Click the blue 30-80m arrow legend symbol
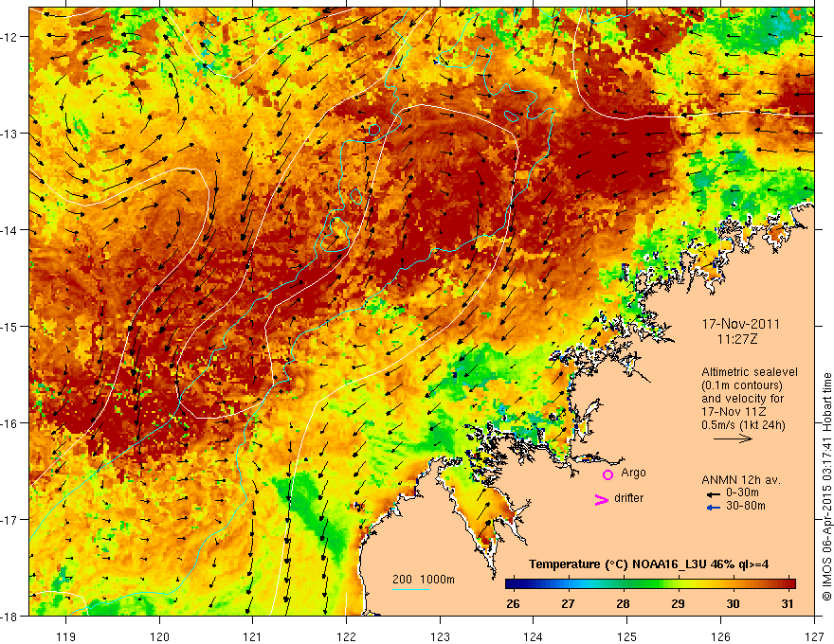Screen dimensions: 834x644 pyautogui.click(x=714, y=508)
